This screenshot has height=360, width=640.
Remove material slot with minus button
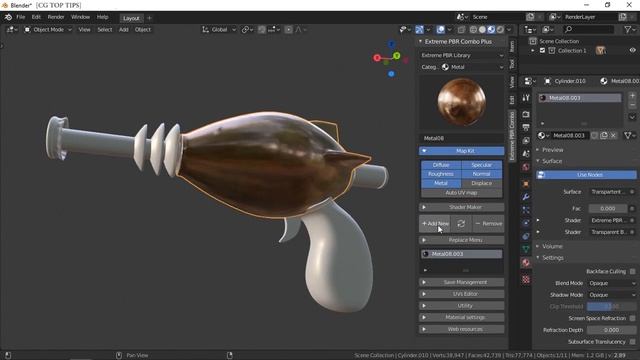pos(632,106)
